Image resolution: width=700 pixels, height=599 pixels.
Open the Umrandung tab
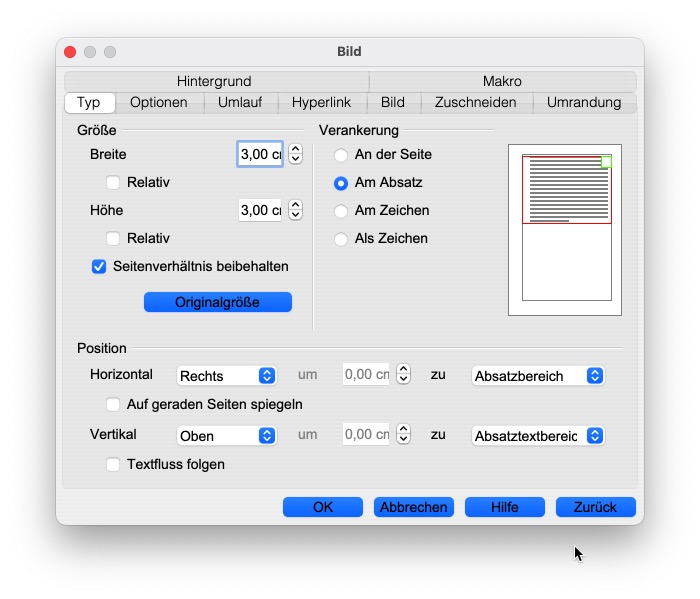tap(584, 103)
